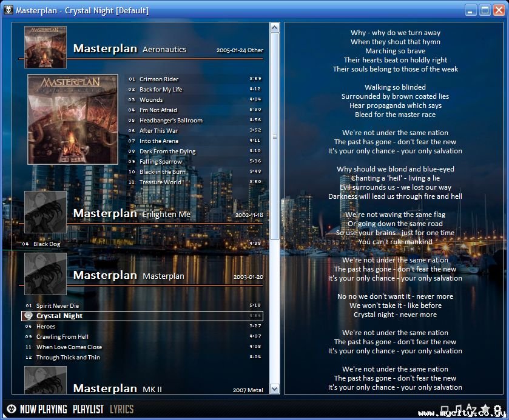Click the large Aeronautics cover art

pos(73,119)
